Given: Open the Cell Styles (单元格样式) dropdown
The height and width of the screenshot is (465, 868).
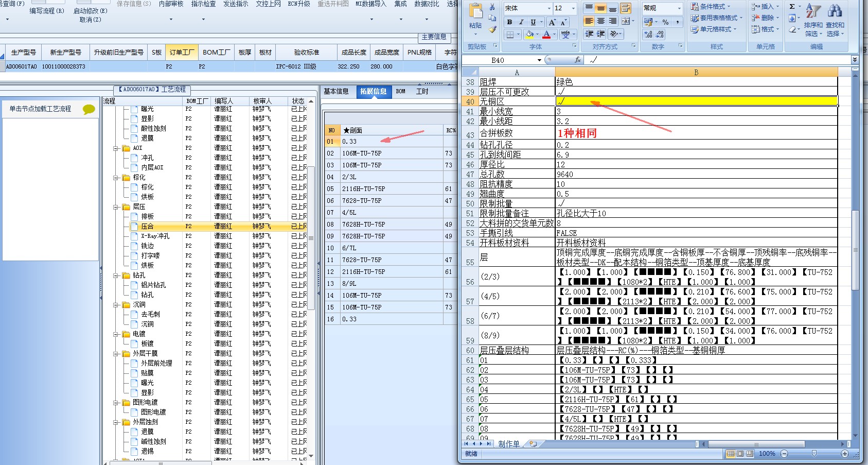Looking at the screenshot, I should pyautogui.click(x=714, y=29).
